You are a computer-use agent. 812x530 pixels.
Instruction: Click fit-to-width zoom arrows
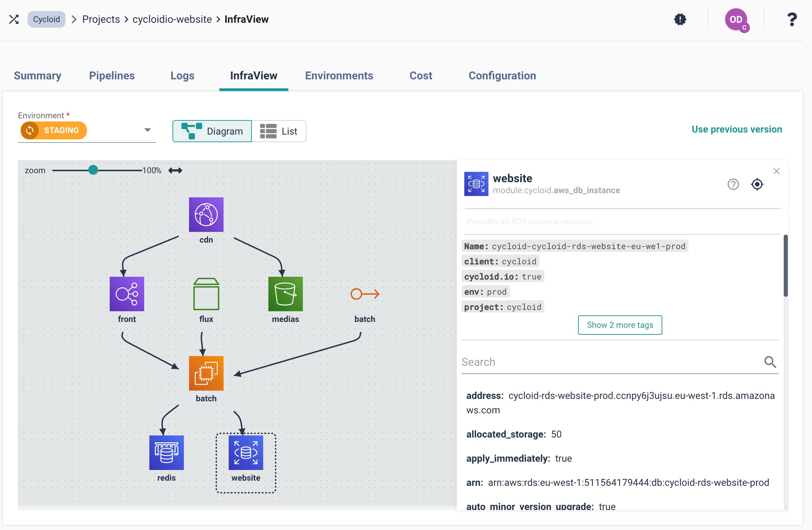[x=175, y=170]
